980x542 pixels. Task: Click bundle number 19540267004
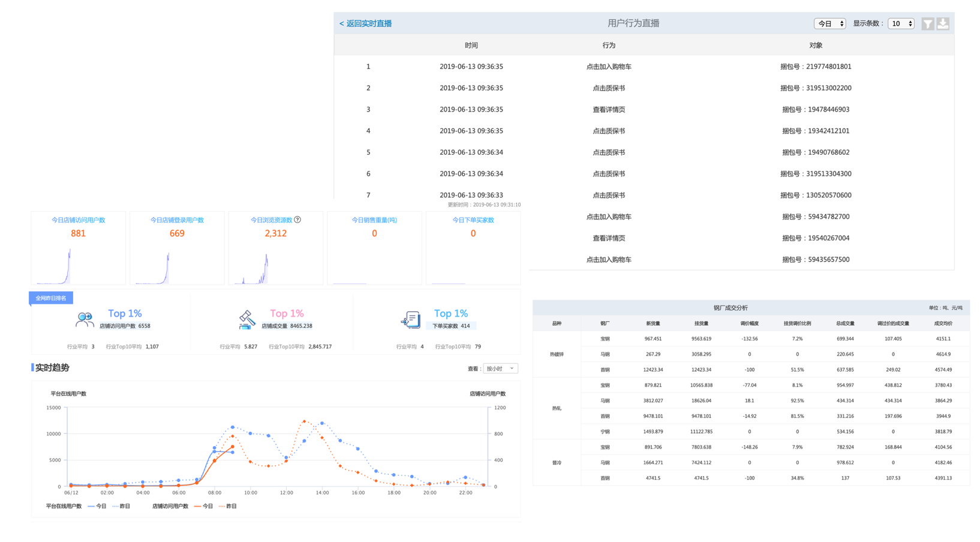click(x=828, y=238)
